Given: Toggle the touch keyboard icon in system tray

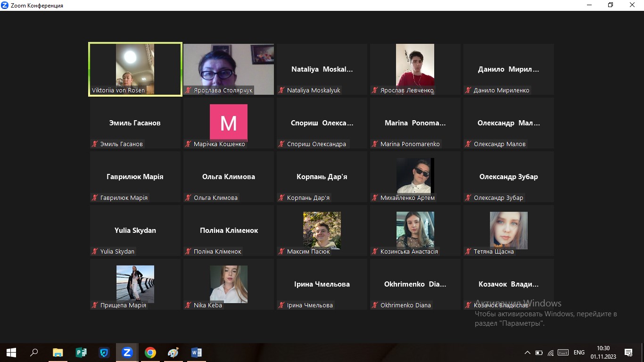Looking at the screenshot, I should tap(563, 353).
